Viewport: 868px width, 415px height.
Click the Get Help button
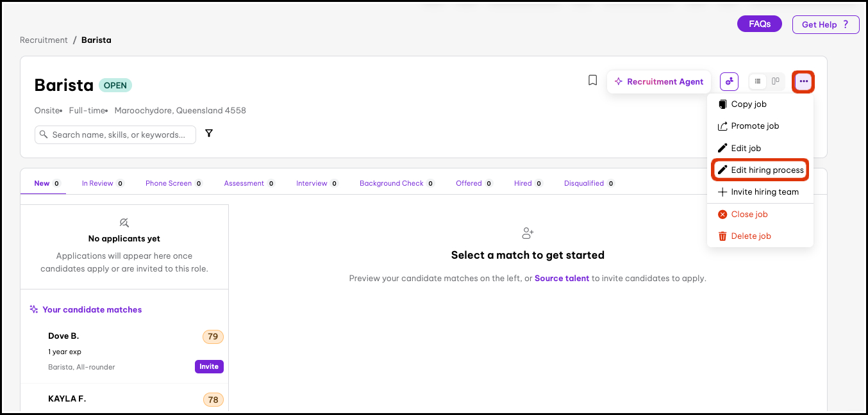pos(826,24)
